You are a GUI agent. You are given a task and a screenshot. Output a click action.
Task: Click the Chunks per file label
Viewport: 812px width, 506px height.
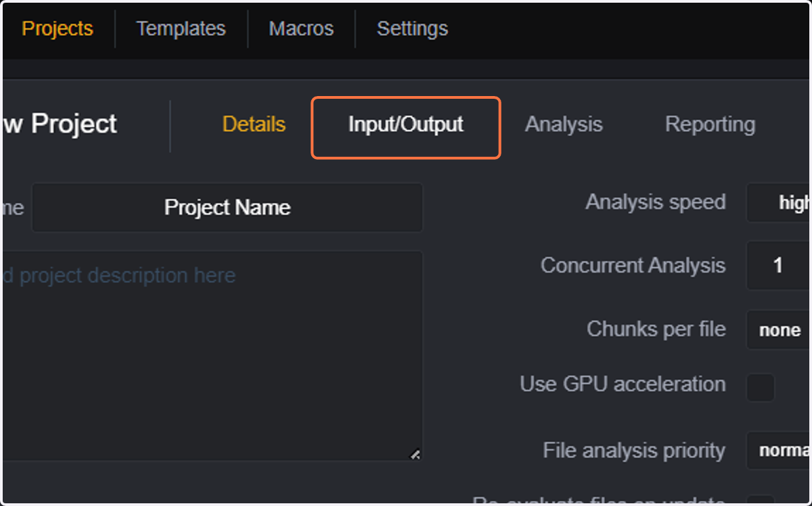click(656, 329)
